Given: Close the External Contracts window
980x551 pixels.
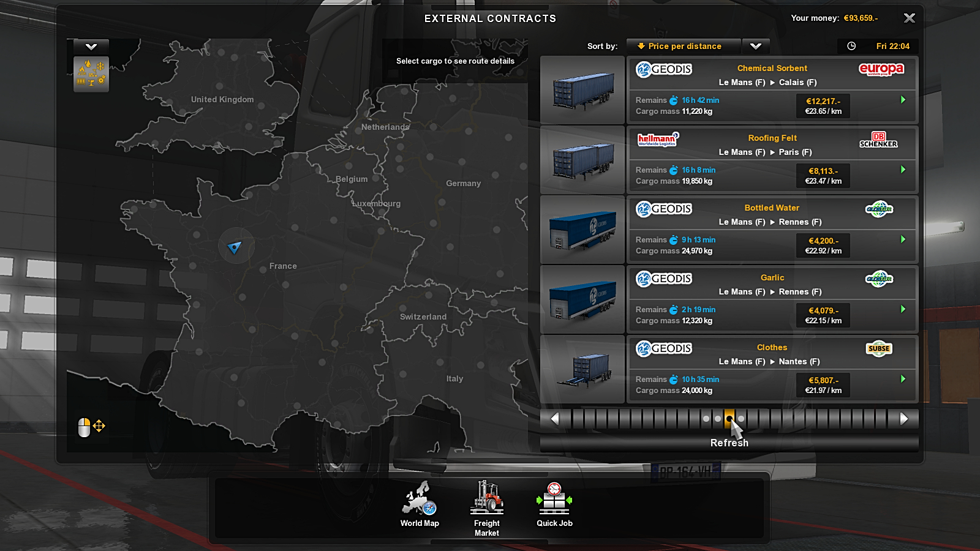Looking at the screenshot, I should (x=910, y=18).
